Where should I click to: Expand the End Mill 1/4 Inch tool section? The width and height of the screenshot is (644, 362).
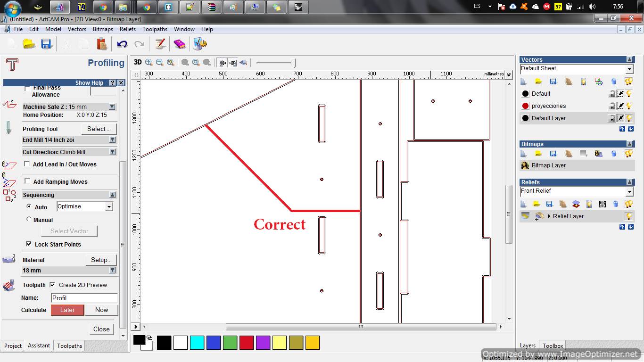(x=112, y=140)
